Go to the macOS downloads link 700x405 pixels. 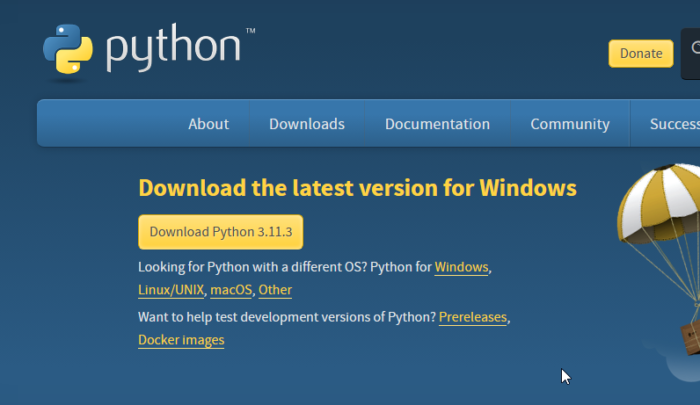(x=231, y=290)
